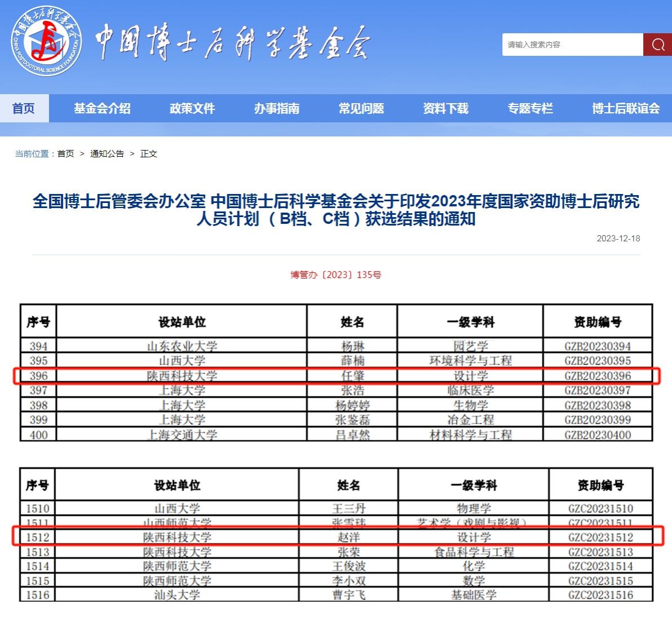Click cell 陕西科技大学 in row 396
The height and width of the screenshot is (640, 672).
click(182, 376)
